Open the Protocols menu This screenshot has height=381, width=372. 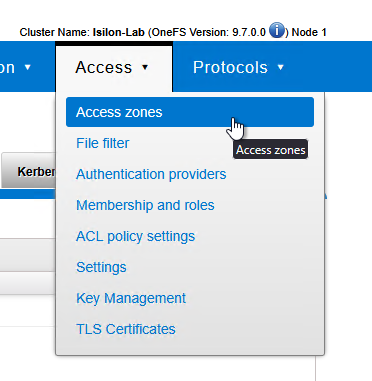tap(238, 67)
